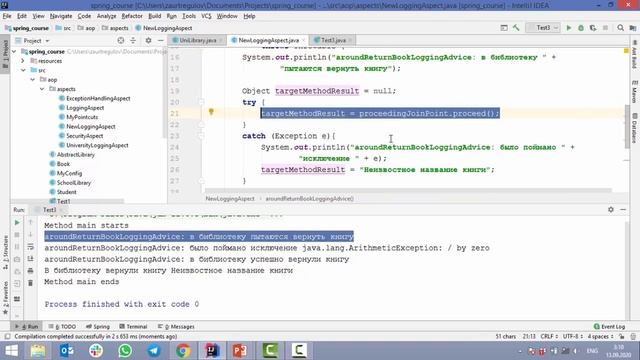This screenshot has height=360, width=640.
Task: Open WhatsApp from taskbar
Action: pos(125,351)
